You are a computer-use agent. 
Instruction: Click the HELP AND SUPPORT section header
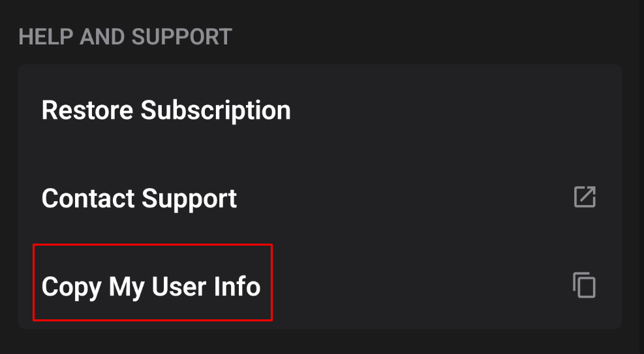pyautogui.click(x=125, y=37)
